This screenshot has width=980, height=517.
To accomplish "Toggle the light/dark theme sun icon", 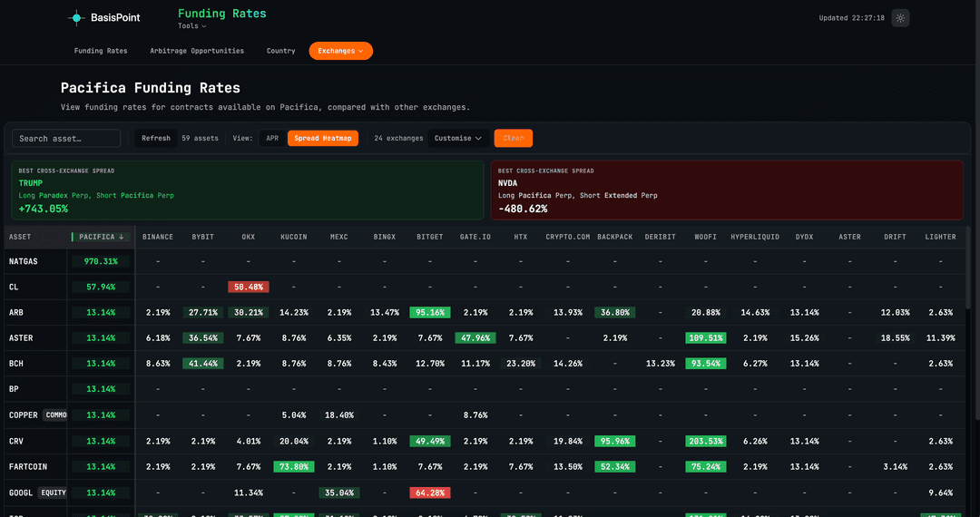I will click(x=900, y=18).
